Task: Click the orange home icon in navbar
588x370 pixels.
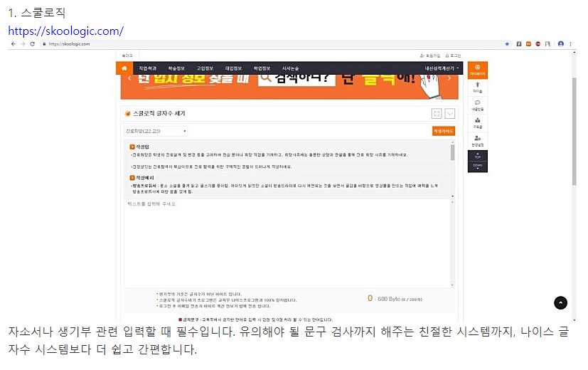Action: [124, 68]
